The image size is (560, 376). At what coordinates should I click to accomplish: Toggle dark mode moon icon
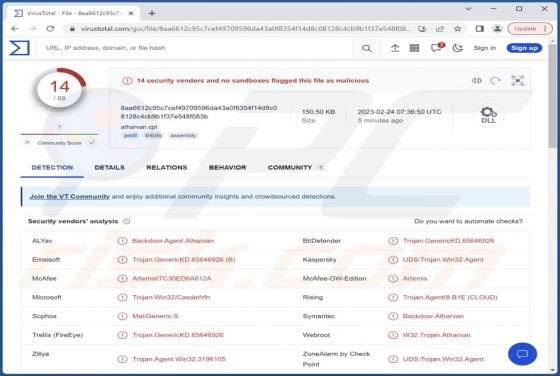pyautogui.click(x=458, y=48)
